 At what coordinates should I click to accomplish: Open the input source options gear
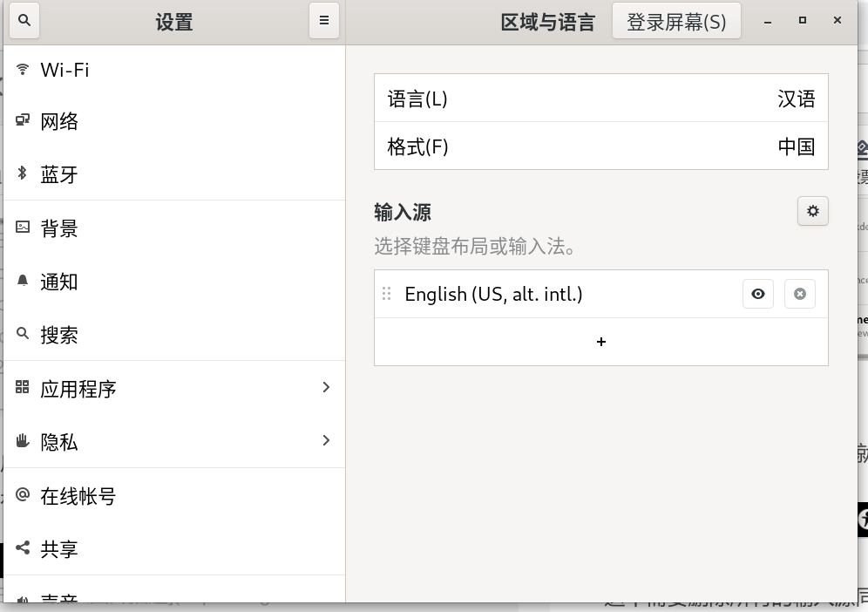[812, 210]
